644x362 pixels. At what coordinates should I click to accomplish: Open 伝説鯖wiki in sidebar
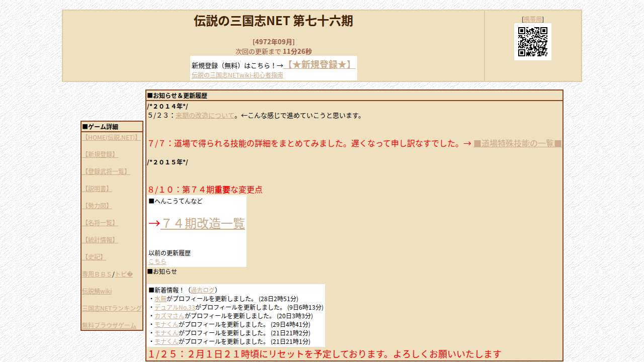click(x=97, y=291)
